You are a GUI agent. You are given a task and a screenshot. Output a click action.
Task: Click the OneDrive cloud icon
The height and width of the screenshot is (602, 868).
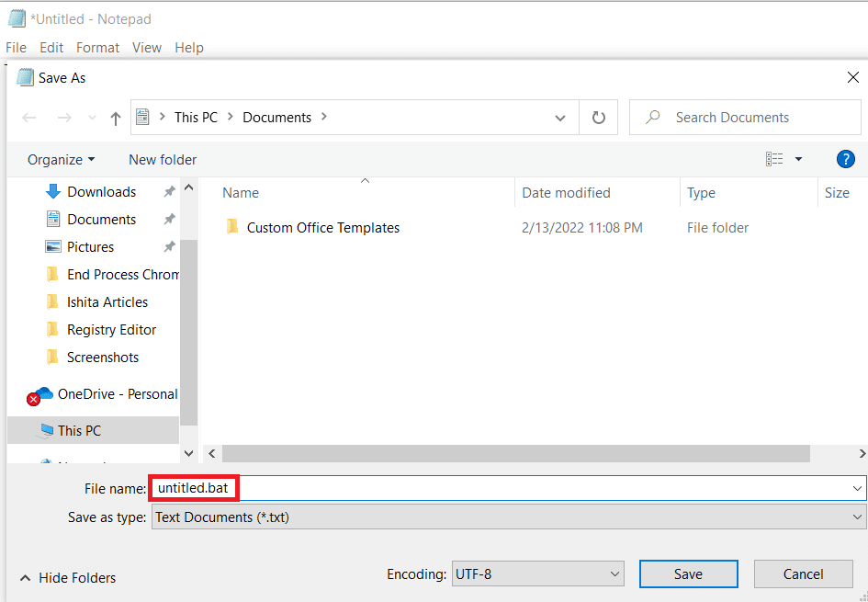click(39, 395)
